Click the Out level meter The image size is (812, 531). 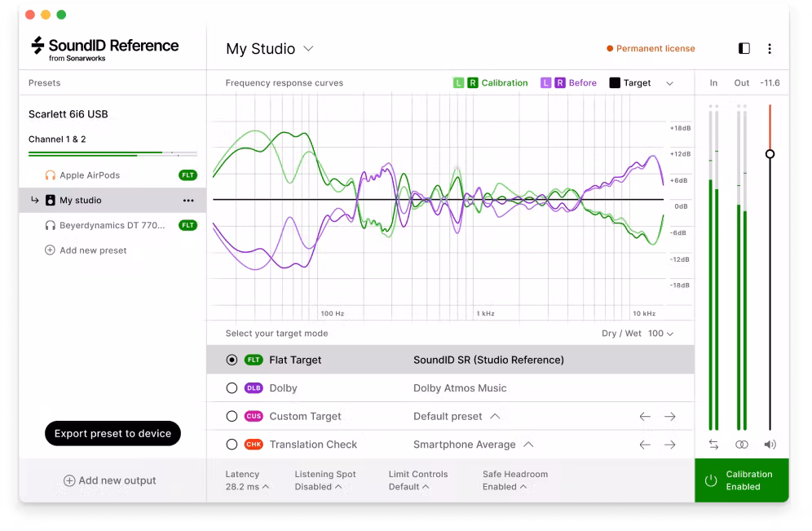[742, 268]
